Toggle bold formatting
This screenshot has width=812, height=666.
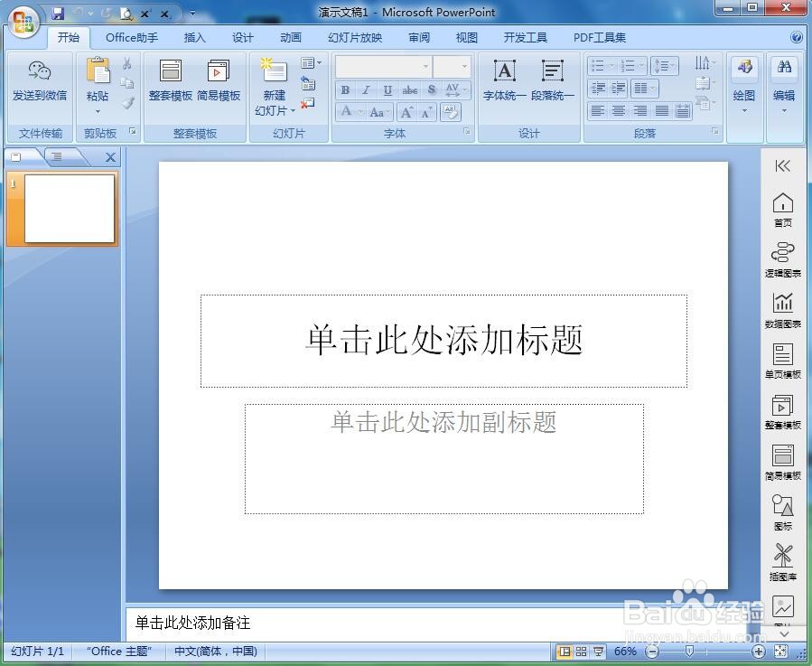point(344,89)
